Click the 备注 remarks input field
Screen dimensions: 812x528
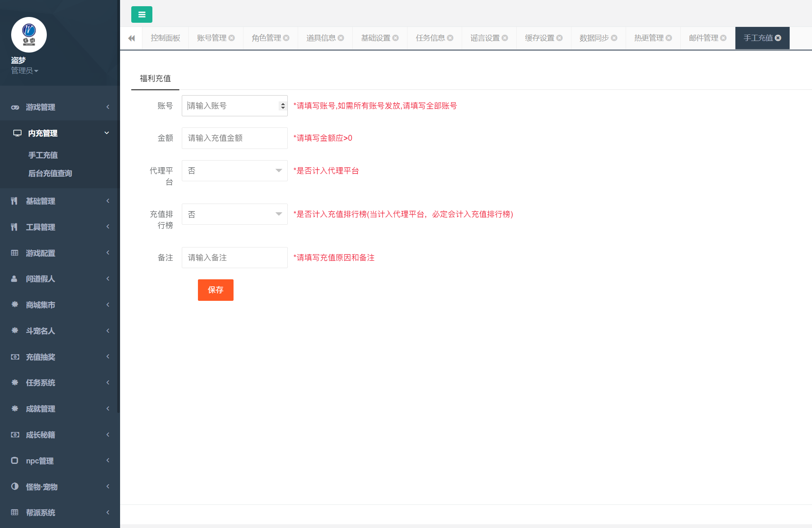[234, 258]
